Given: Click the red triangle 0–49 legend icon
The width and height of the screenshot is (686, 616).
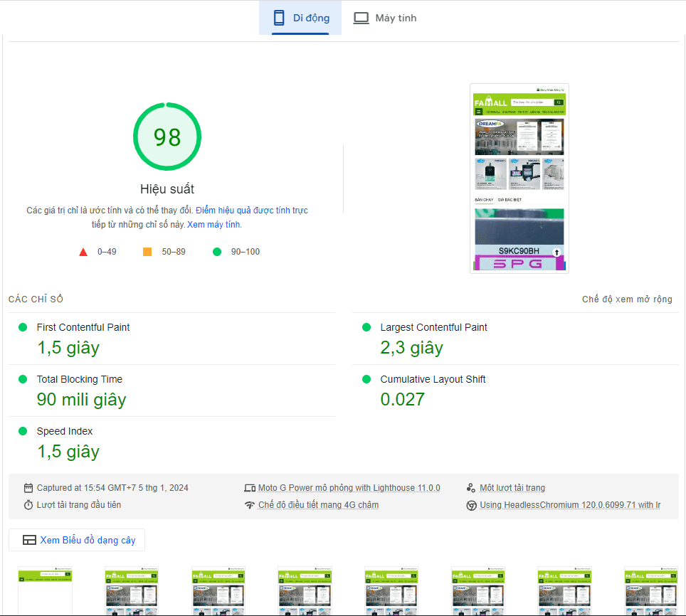Looking at the screenshot, I should coord(83,252).
